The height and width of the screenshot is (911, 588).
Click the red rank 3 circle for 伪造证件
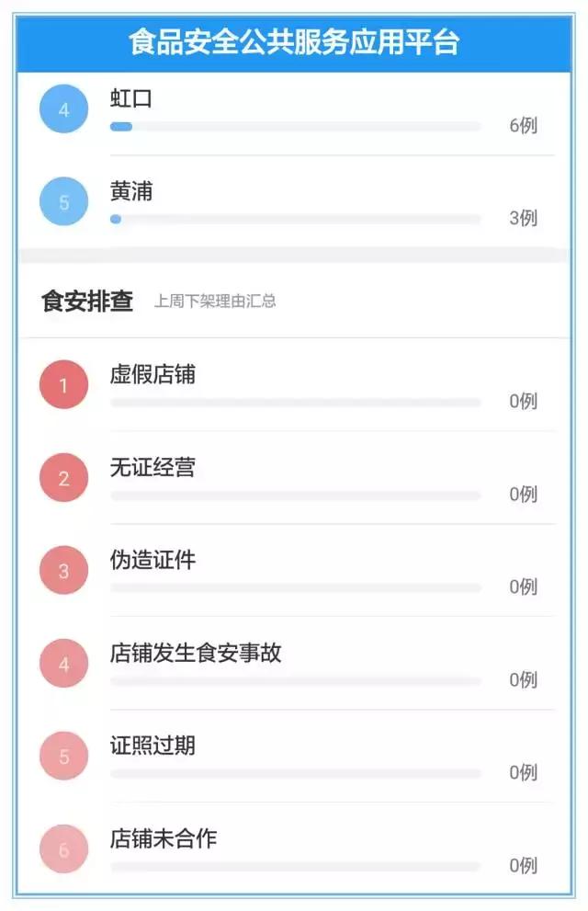63,571
